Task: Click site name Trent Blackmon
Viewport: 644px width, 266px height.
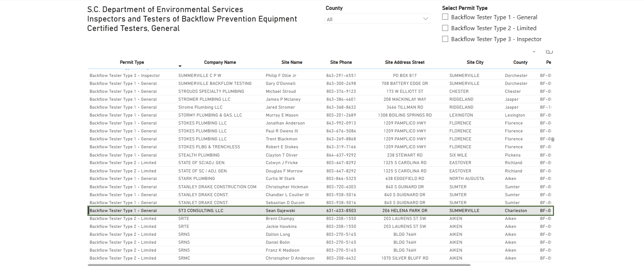Action: 282,139
